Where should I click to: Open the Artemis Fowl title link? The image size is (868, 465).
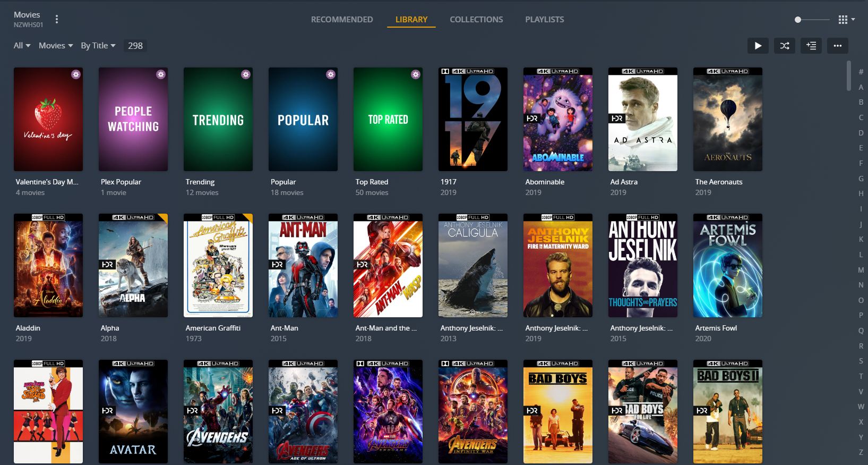[716, 328]
